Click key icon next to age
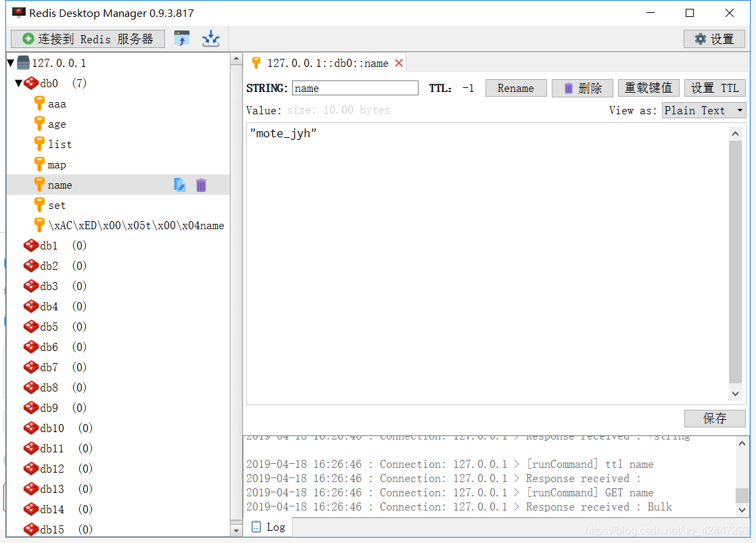The image size is (756, 543). [39, 124]
